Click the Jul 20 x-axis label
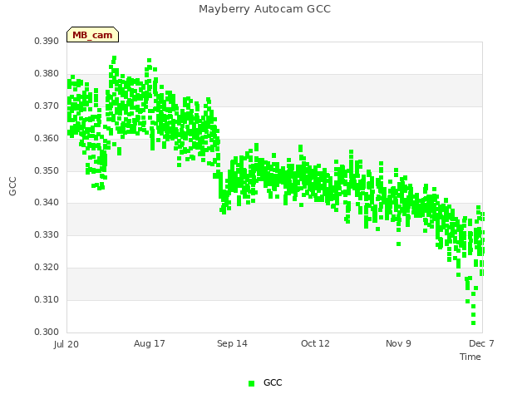The width and height of the screenshot is (532, 399). pos(66,344)
